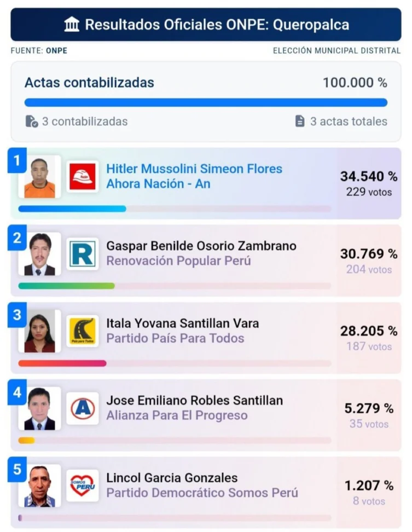This screenshot has width=412, height=532.
Task: Click the Renovación Popular R logo
Action: (83, 254)
